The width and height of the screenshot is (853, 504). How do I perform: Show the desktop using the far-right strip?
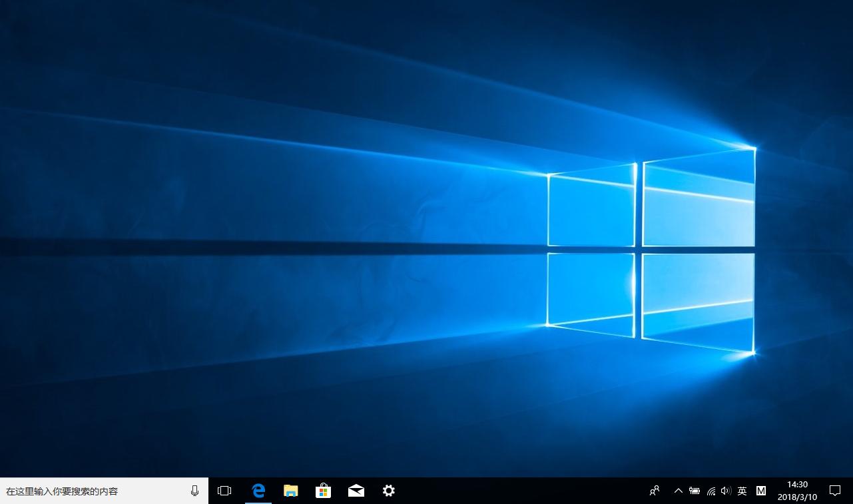click(851, 491)
